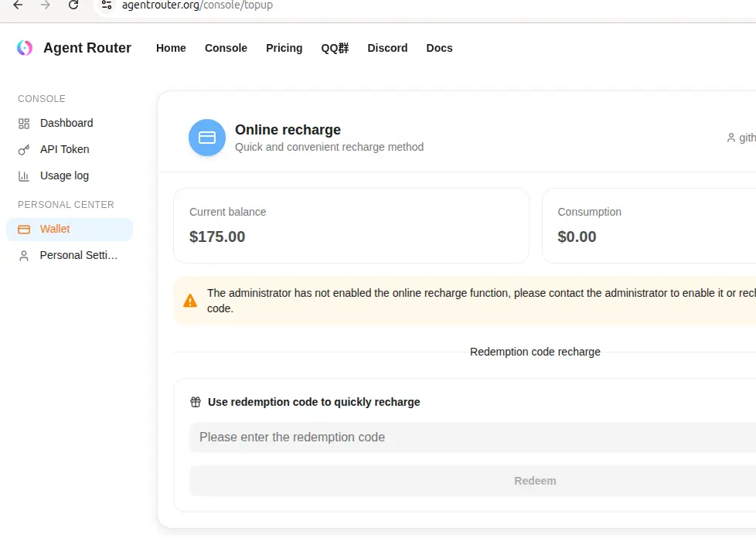The image size is (756, 555).
Task: Click the browser forward arrow
Action: click(x=46, y=5)
